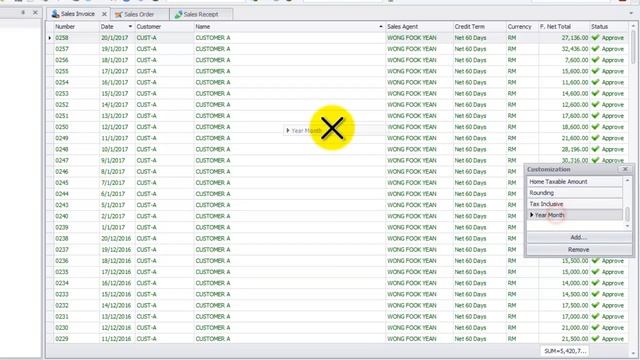Select invoice number 0233
The height and width of the screenshot is (360, 640).
pyautogui.click(x=62, y=294)
